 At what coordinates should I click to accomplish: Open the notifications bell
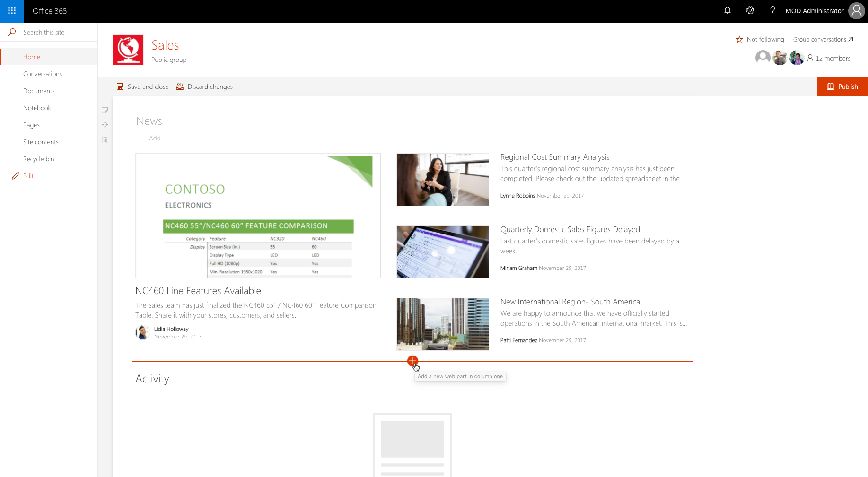click(x=728, y=10)
